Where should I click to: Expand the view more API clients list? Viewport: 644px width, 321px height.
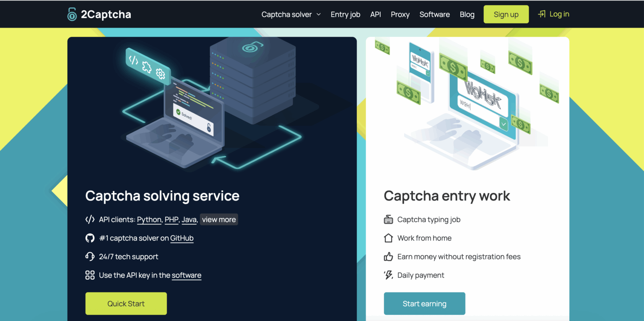point(218,219)
